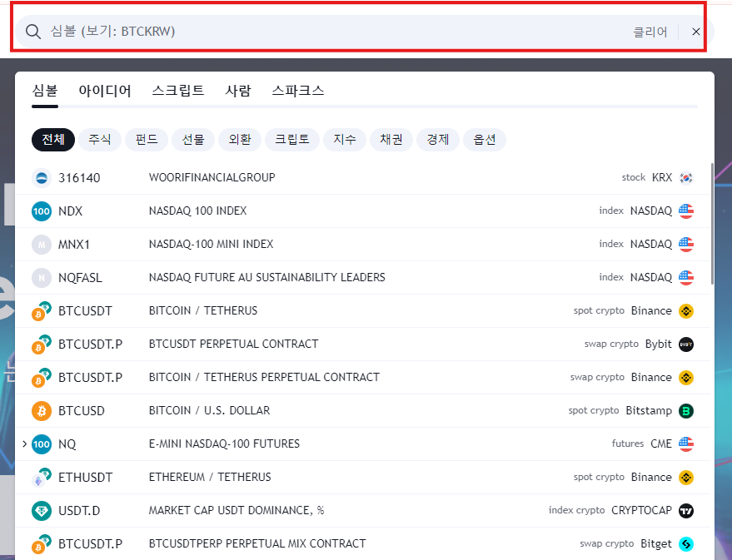Select NASDAQ-100 MINI INDEX description
The height and width of the screenshot is (560, 732).
coord(211,245)
